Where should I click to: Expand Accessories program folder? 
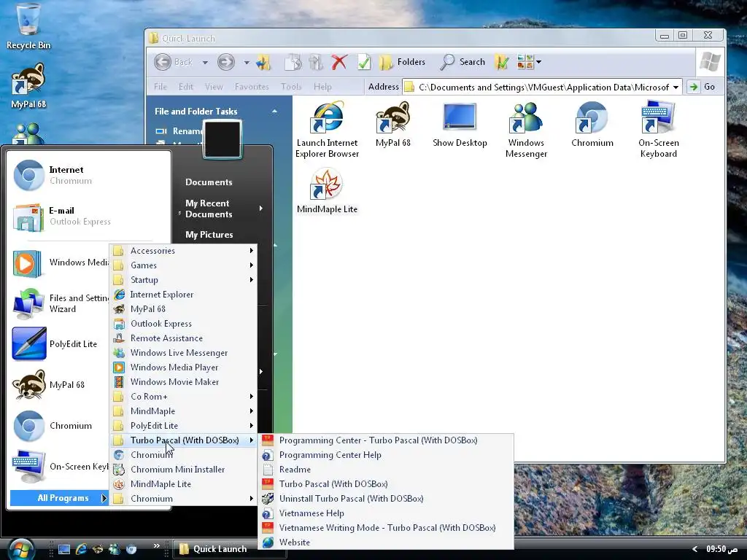coord(184,251)
